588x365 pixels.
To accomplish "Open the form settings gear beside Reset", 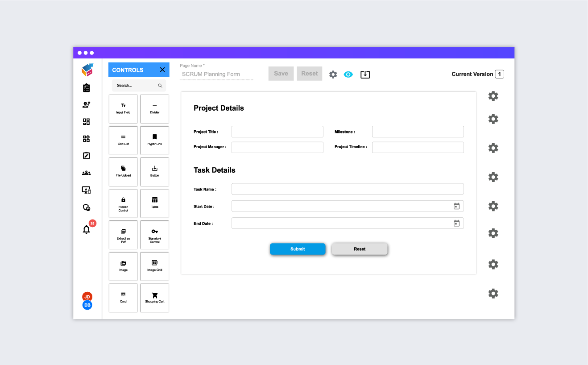I will 333,74.
